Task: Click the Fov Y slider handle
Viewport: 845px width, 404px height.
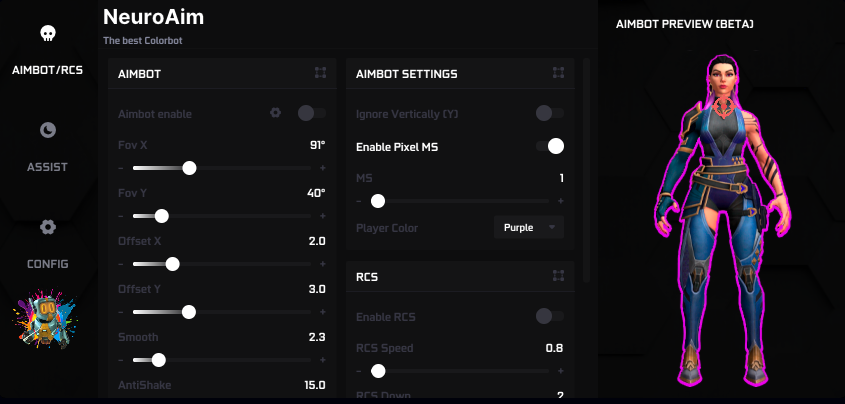Action: coord(162,216)
